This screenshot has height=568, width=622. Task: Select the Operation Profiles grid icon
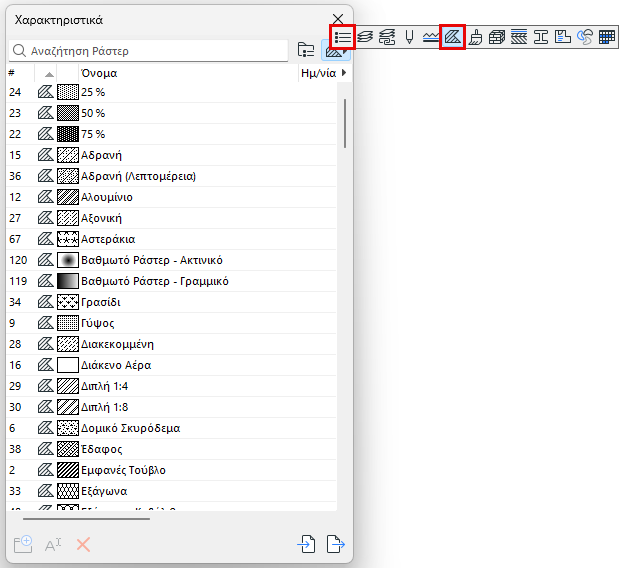point(607,37)
